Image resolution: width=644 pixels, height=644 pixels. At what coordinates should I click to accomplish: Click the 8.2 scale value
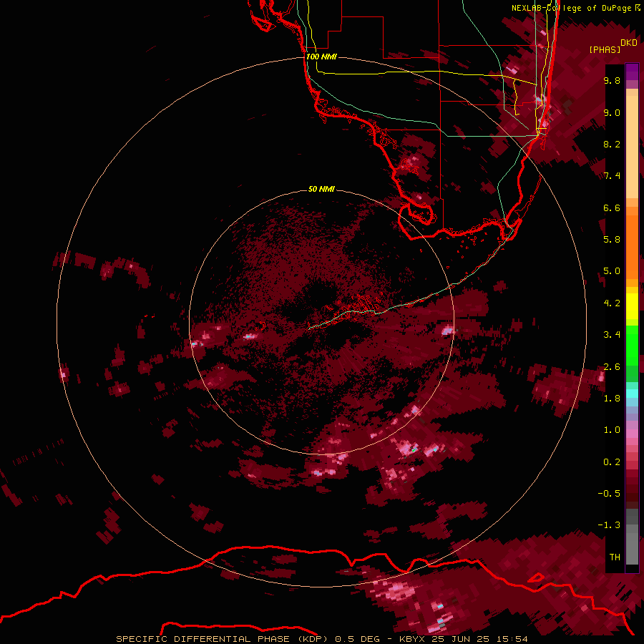click(612, 144)
